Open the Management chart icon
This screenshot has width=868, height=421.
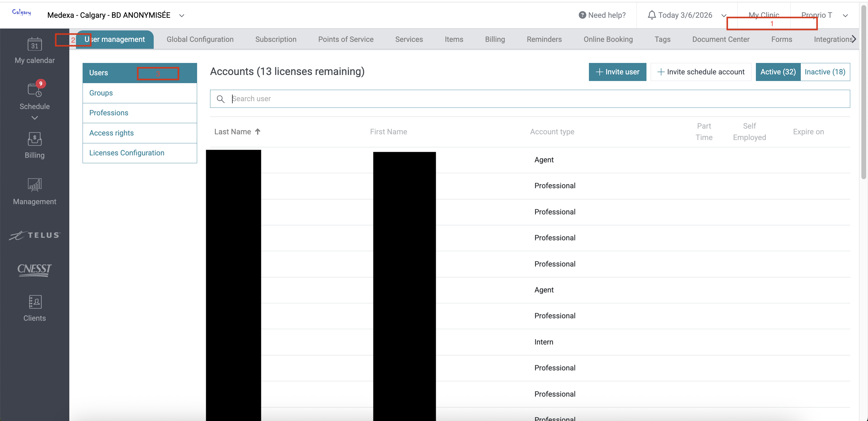34,185
